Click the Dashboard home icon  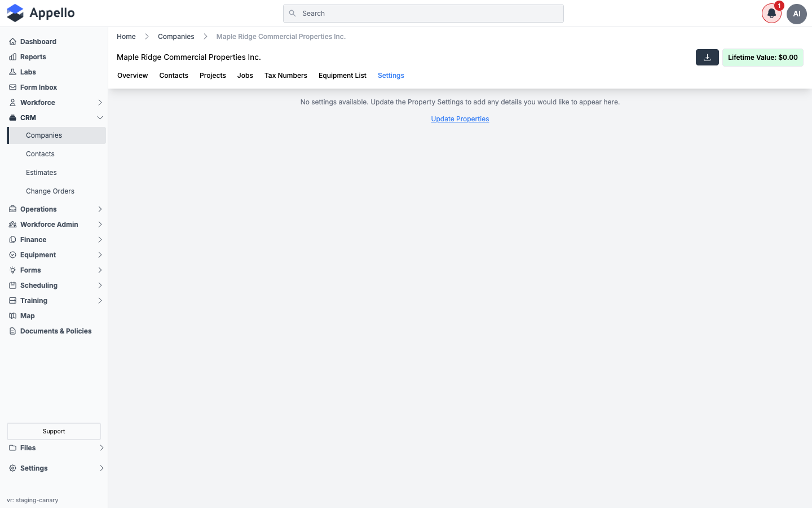point(12,42)
